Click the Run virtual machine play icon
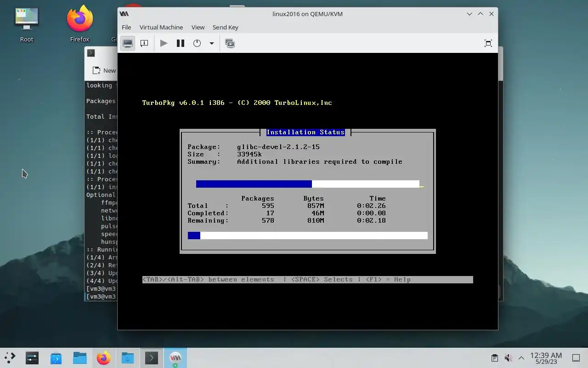This screenshot has height=368, width=588. tap(164, 43)
